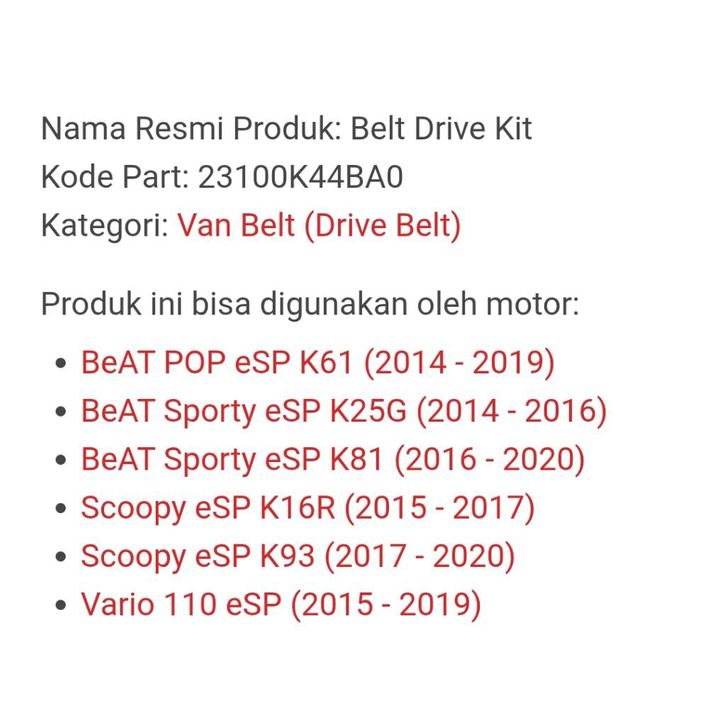Screen dimensions: 726x726
Task: Click the bullet beside Vario 110 eSP
Action: point(63,606)
